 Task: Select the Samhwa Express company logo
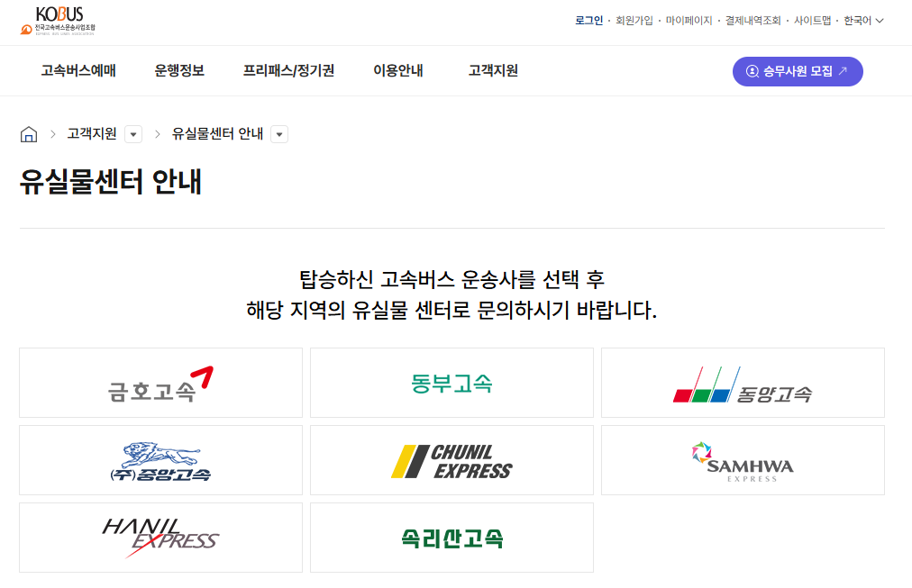point(742,459)
